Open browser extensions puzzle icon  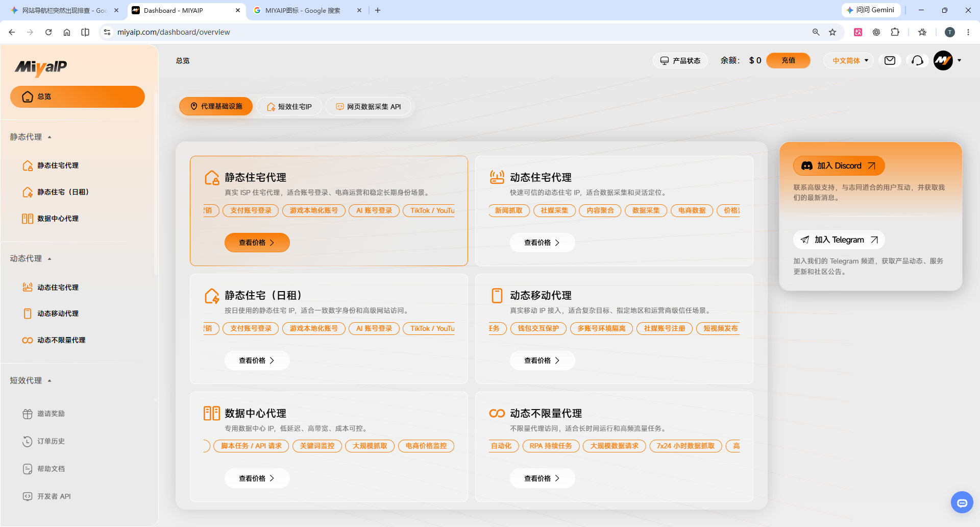click(895, 32)
